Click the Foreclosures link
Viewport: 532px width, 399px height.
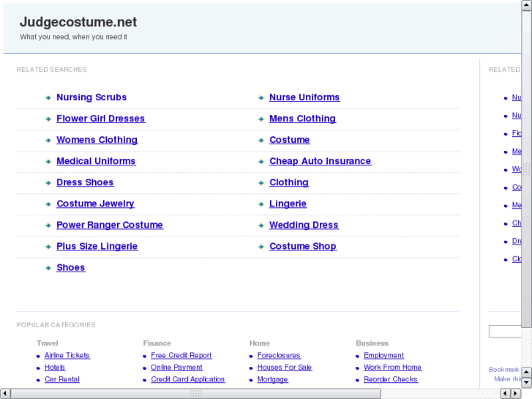coord(279,355)
